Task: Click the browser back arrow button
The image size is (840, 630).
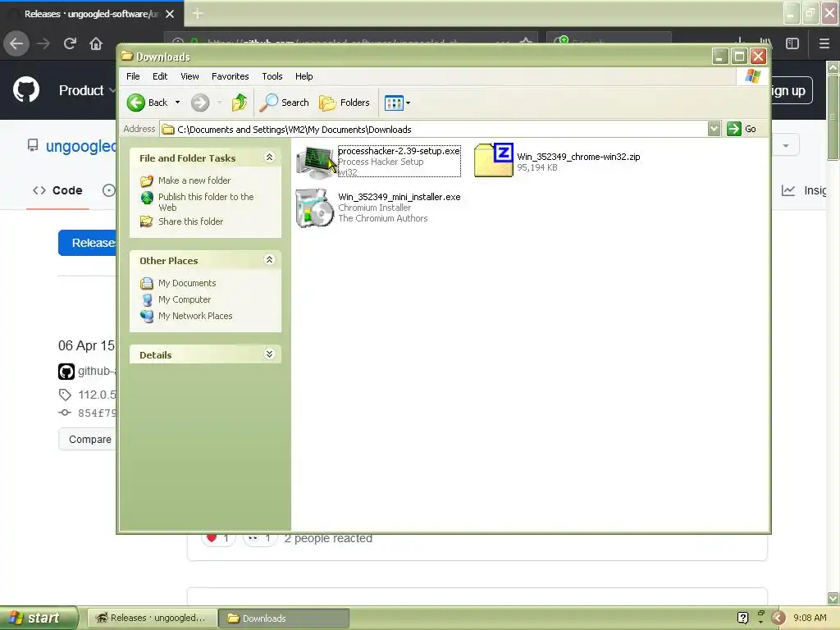Action: (16, 43)
